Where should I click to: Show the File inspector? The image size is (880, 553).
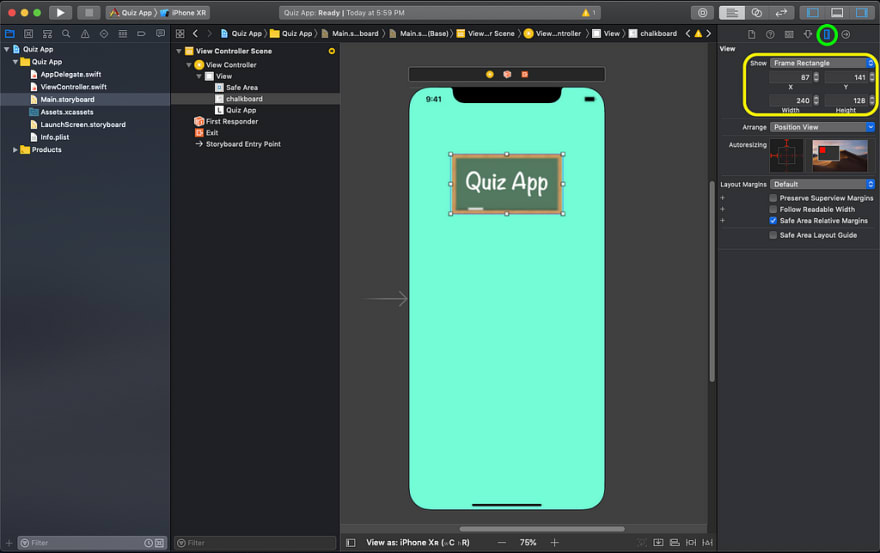point(751,34)
